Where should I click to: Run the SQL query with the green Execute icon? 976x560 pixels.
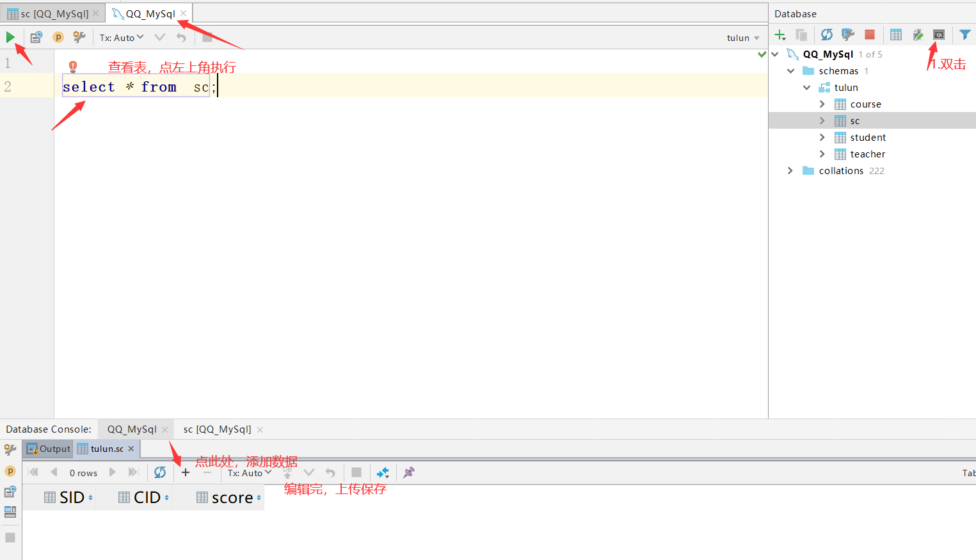pos(10,36)
